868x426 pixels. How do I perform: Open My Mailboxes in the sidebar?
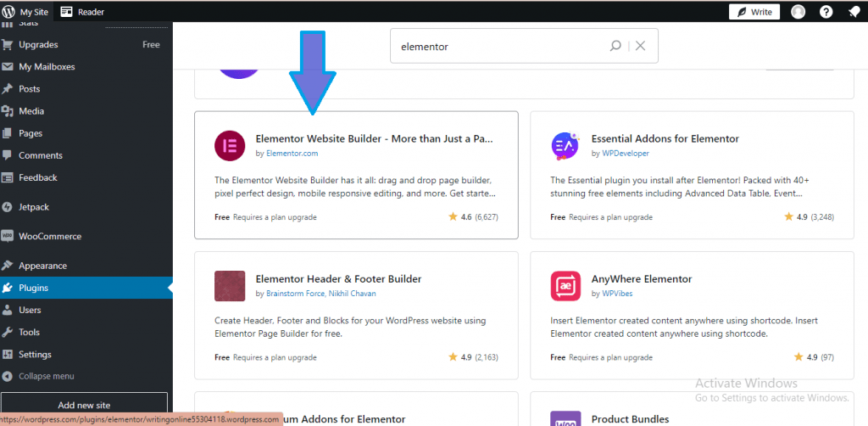coord(86,67)
